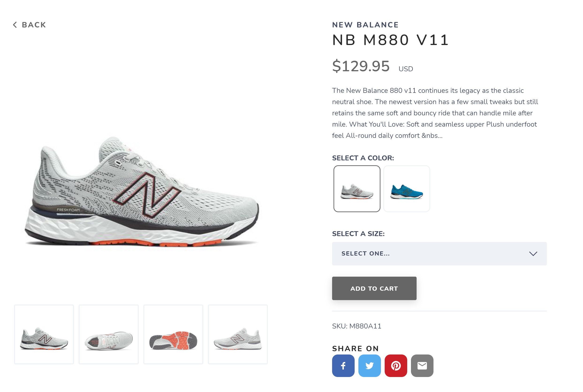Click the truncated product description text

(x=435, y=113)
